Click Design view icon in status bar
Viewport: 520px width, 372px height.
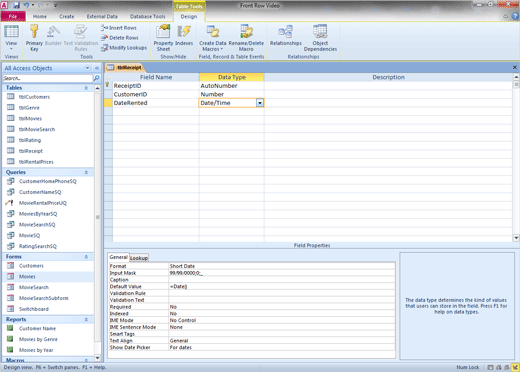515,367
